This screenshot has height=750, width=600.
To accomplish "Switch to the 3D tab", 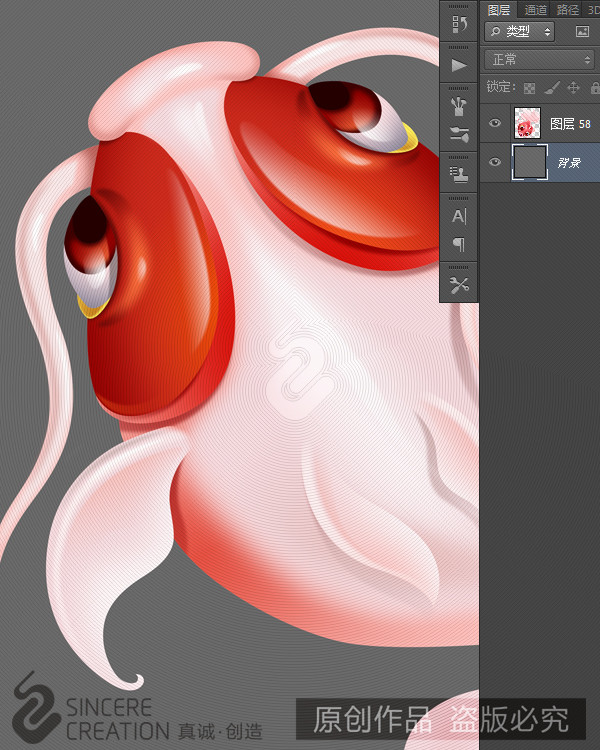I will coord(593,10).
